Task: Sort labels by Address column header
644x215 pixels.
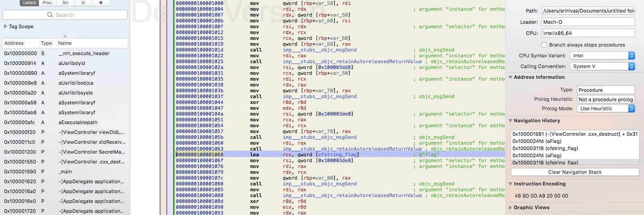Action: pyautogui.click(x=21, y=43)
